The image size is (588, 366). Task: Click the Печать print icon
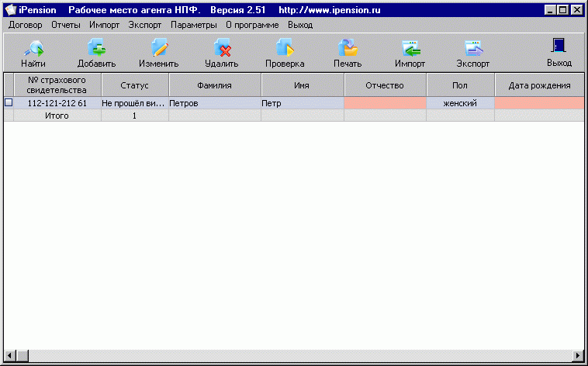[x=348, y=48]
